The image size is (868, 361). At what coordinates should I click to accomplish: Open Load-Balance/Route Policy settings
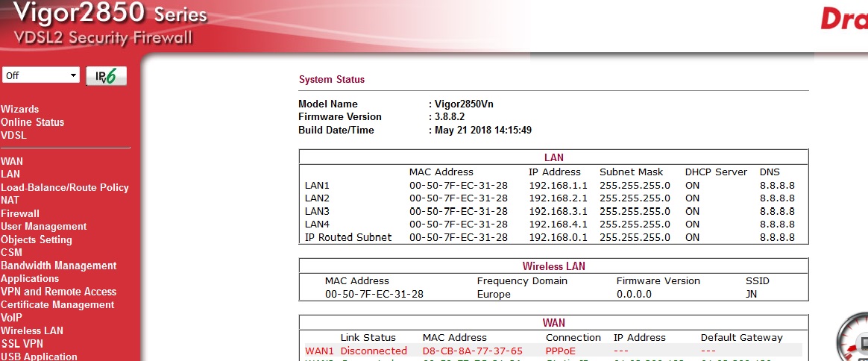click(65, 187)
